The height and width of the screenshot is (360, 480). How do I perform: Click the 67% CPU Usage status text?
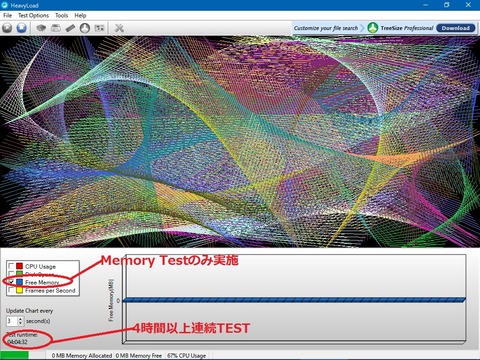[x=186, y=355]
